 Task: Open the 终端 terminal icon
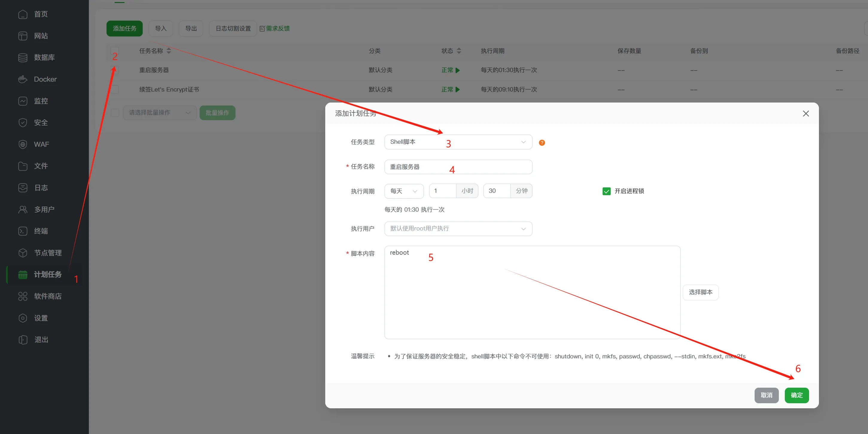pos(22,231)
